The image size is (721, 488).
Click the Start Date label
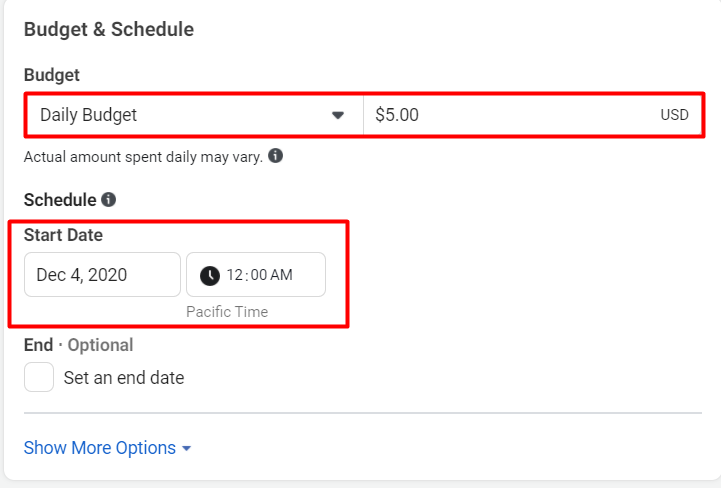point(63,235)
